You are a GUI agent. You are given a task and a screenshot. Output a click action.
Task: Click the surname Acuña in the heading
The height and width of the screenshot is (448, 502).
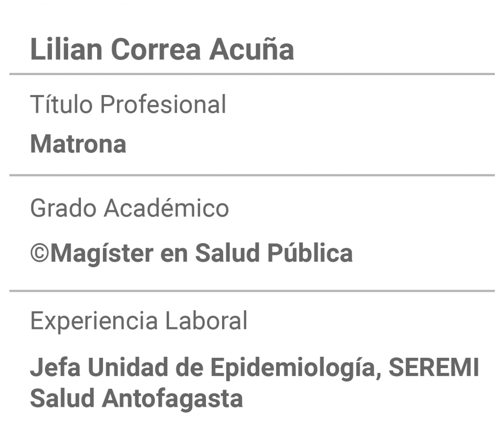251,49
